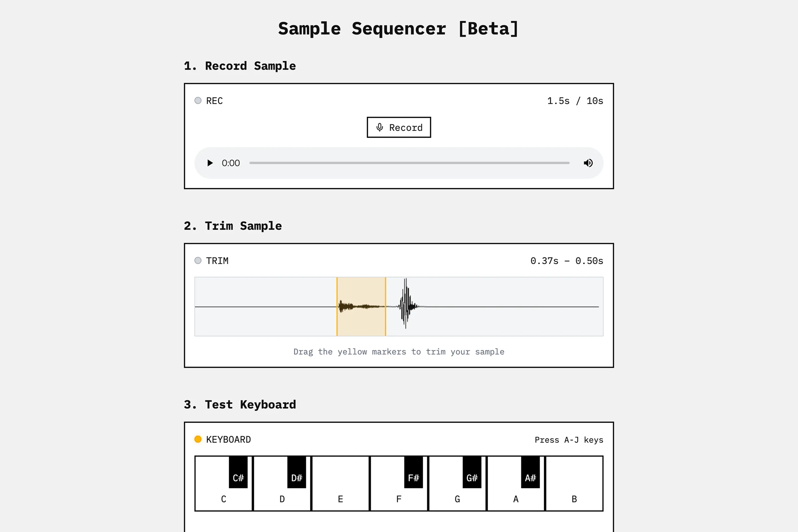Play the white E piano key

(x=340, y=499)
